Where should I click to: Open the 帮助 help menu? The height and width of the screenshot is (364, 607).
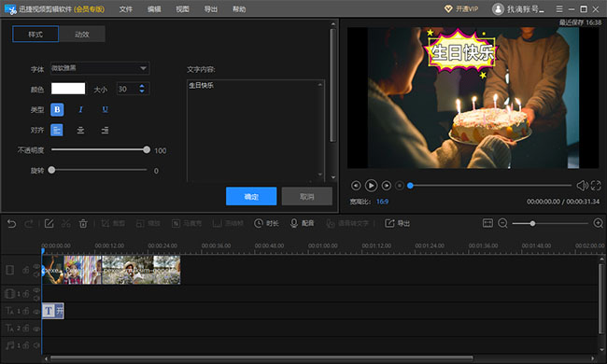[239, 9]
